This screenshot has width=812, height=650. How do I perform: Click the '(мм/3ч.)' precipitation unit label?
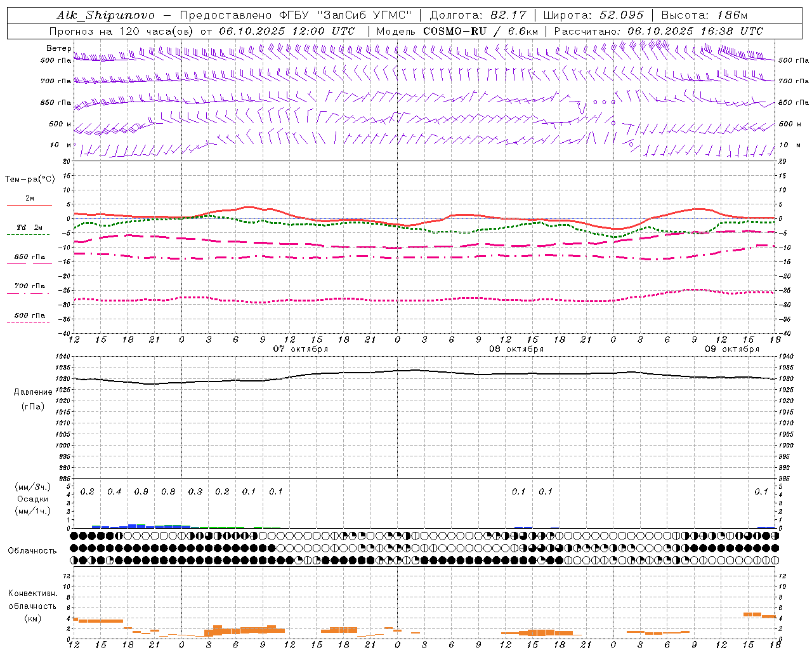33,487
